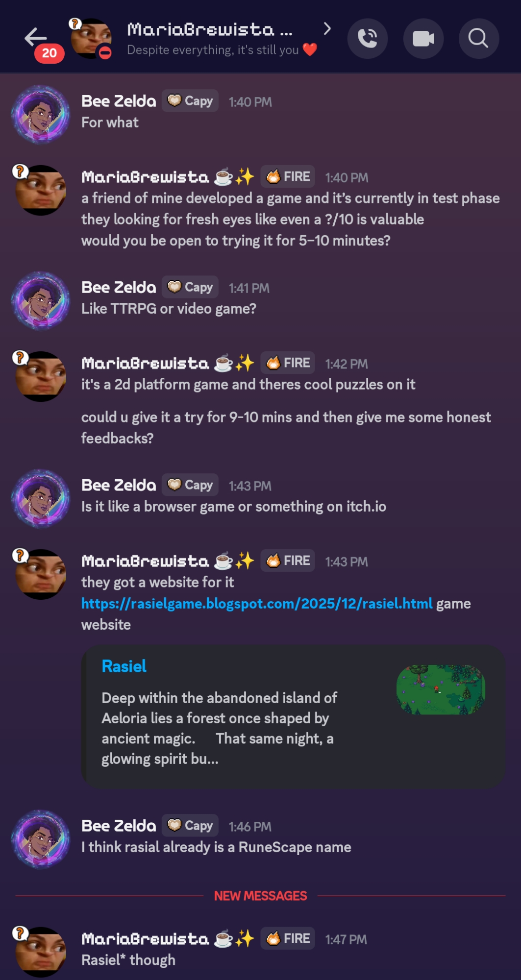
Task: Start a video call
Action: pyautogui.click(x=423, y=38)
